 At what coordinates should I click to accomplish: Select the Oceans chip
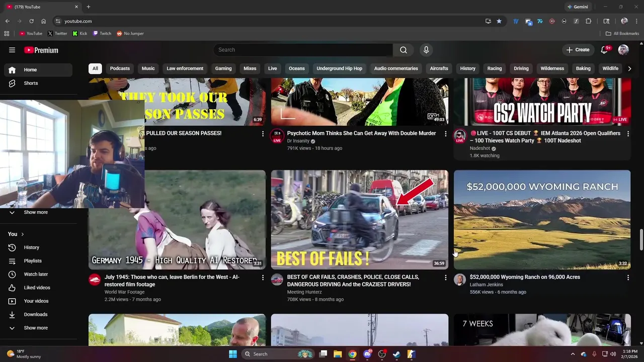point(297,68)
